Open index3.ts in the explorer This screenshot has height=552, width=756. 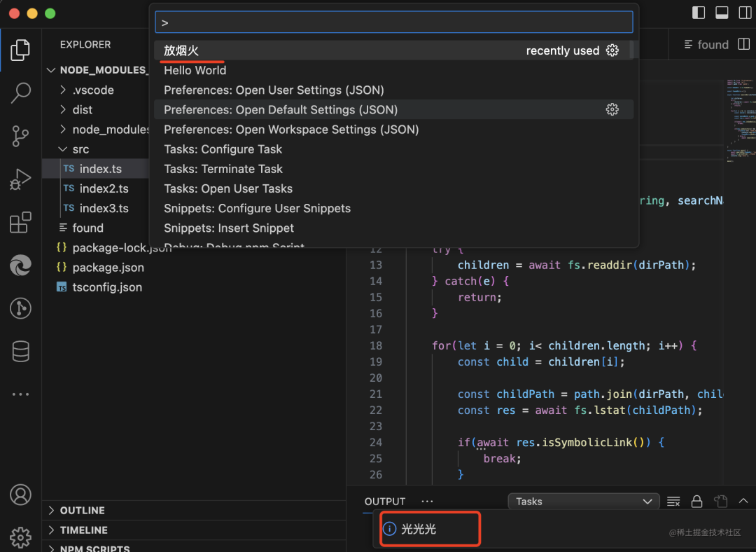95,209
